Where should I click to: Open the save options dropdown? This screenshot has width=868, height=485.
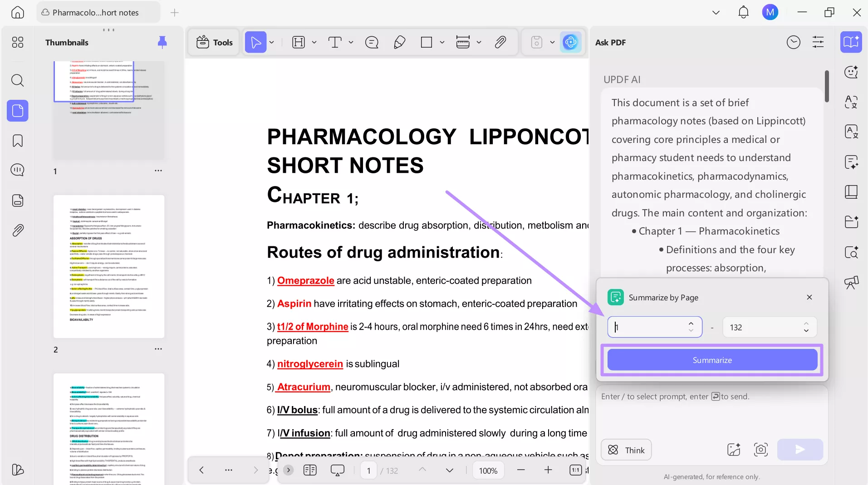552,42
